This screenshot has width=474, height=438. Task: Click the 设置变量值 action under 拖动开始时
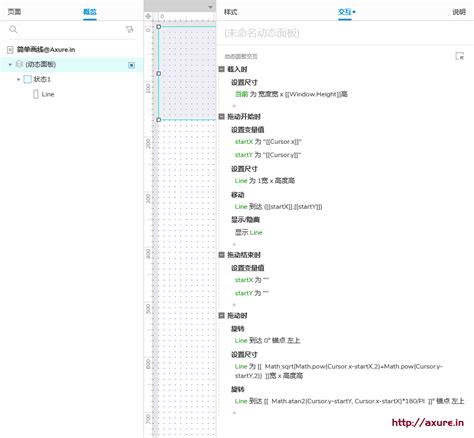[x=248, y=130]
